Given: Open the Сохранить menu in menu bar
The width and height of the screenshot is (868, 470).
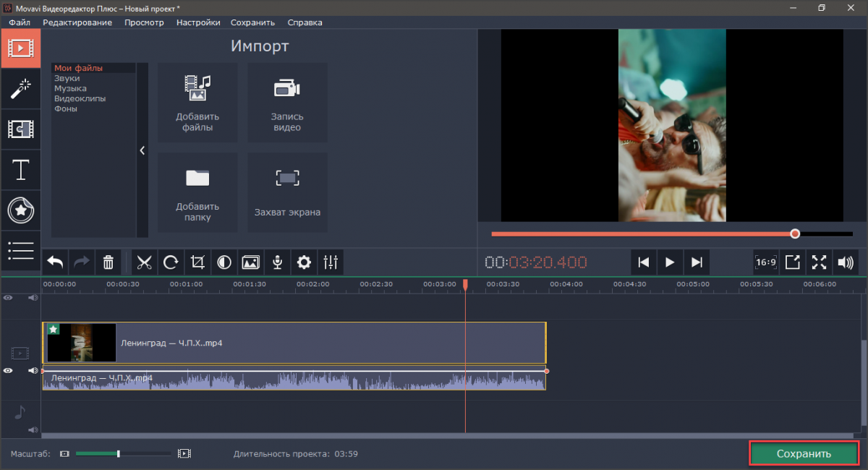Looking at the screenshot, I should coord(253,22).
